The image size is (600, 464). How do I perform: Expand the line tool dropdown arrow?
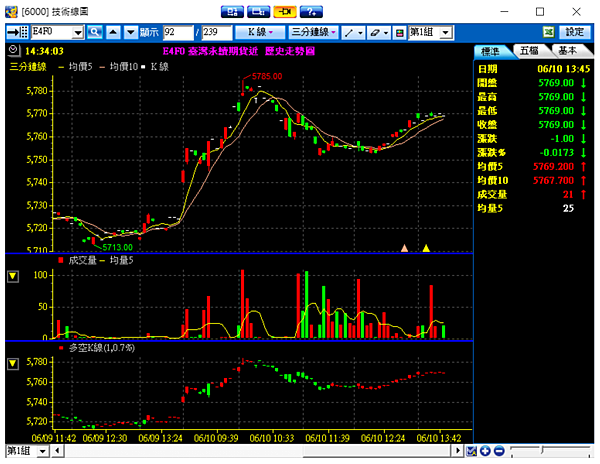[x=360, y=33]
